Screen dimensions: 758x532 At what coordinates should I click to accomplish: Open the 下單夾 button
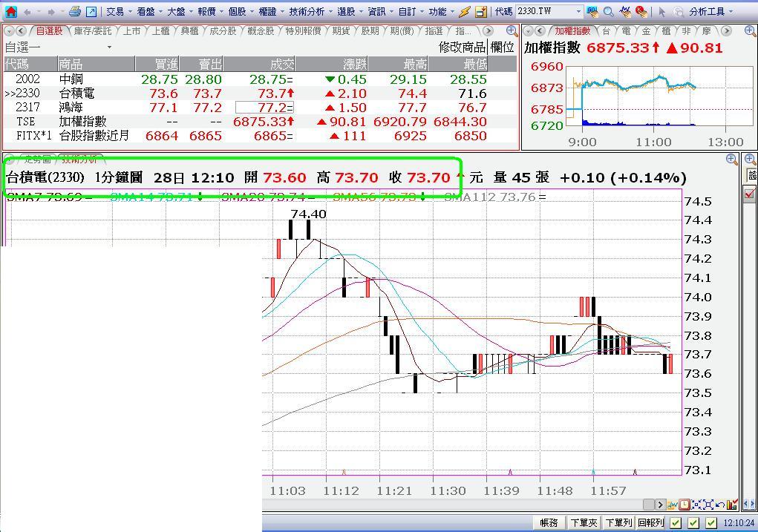pyautogui.click(x=584, y=523)
